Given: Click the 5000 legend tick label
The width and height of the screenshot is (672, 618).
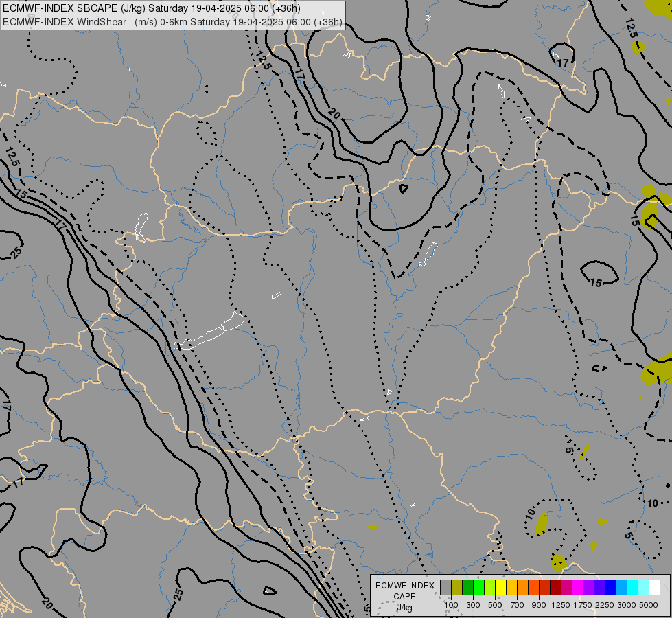Looking at the screenshot, I should click(x=649, y=605).
